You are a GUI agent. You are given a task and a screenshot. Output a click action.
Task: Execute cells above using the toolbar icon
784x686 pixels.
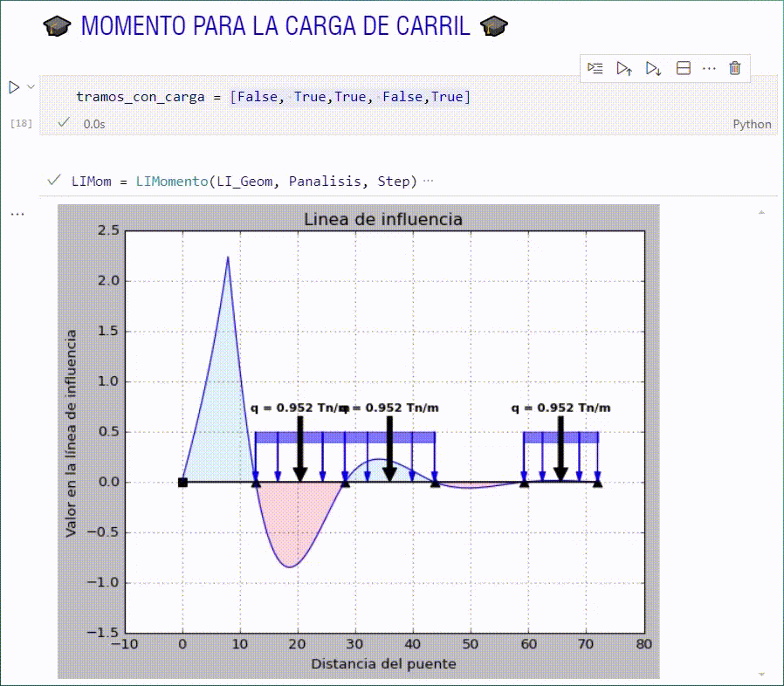coord(624,68)
